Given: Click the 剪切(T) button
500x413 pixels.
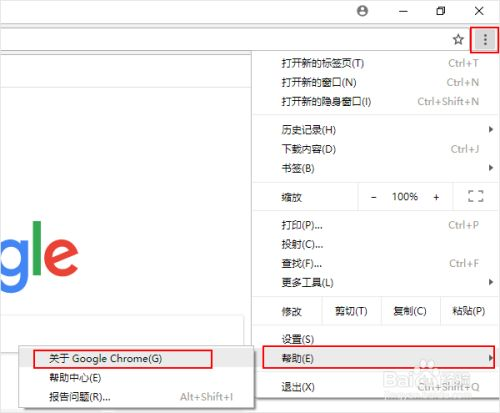Looking at the screenshot, I should [x=351, y=311].
